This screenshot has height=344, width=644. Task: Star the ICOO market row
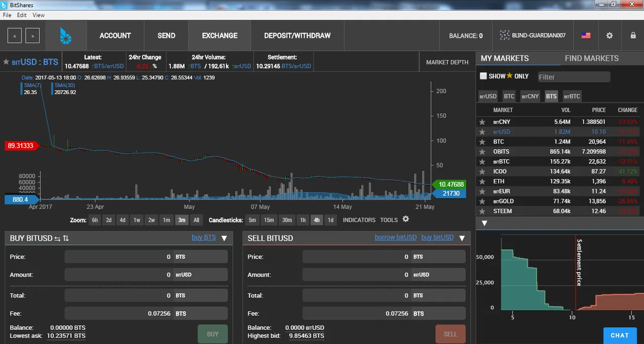[x=482, y=172]
